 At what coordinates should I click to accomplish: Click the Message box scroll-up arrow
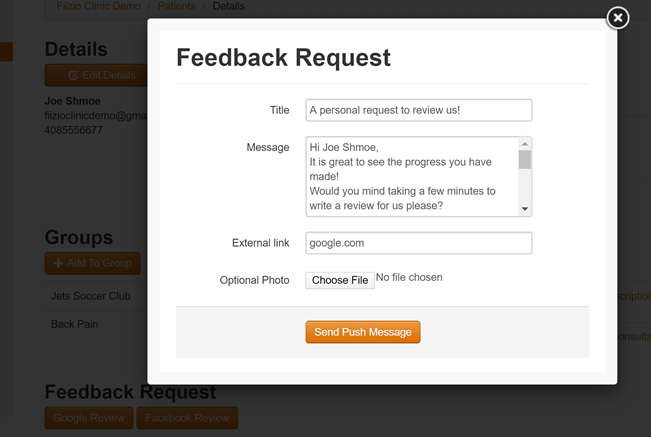pyautogui.click(x=525, y=145)
